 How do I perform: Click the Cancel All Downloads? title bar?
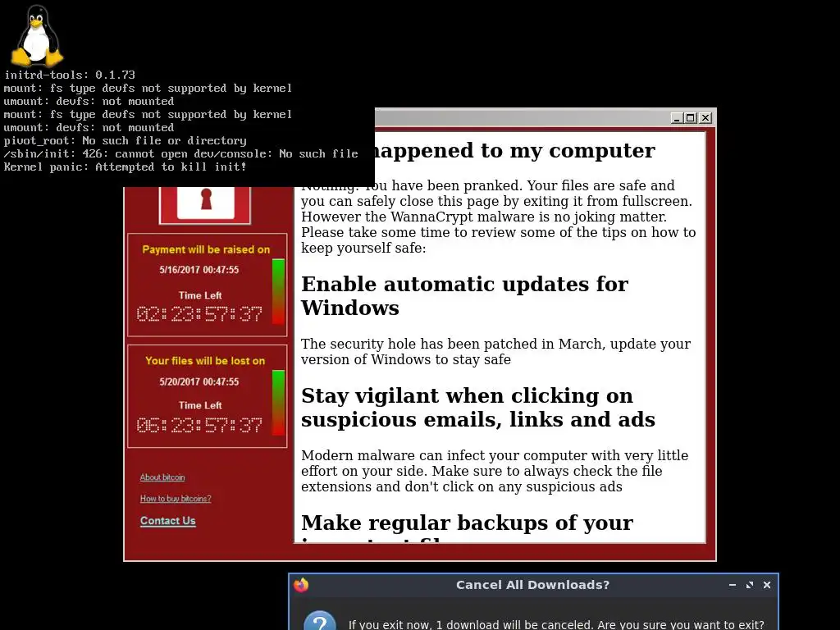click(x=532, y=585)
